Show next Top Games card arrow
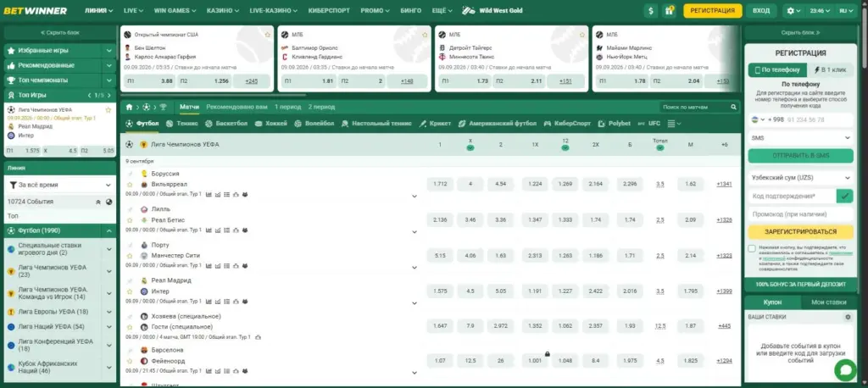Viewport: 868px width, 388px height. [109, 95]
